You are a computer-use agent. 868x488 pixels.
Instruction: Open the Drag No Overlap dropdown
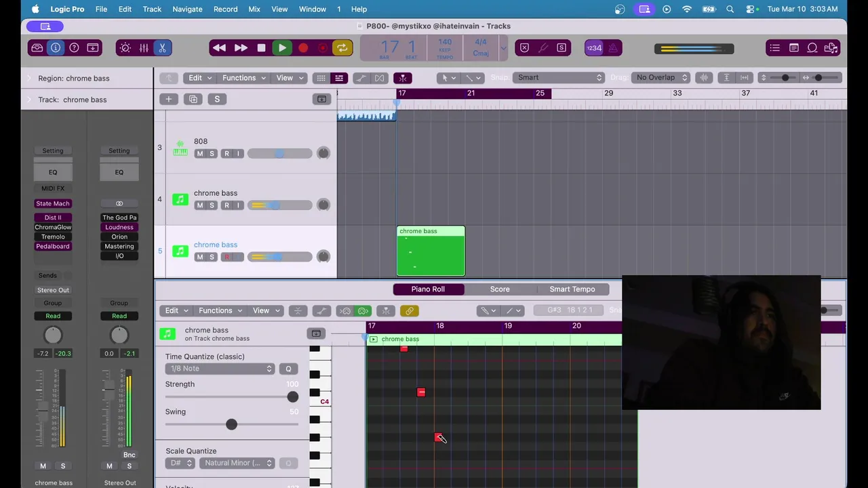click(x=660, y=78)
